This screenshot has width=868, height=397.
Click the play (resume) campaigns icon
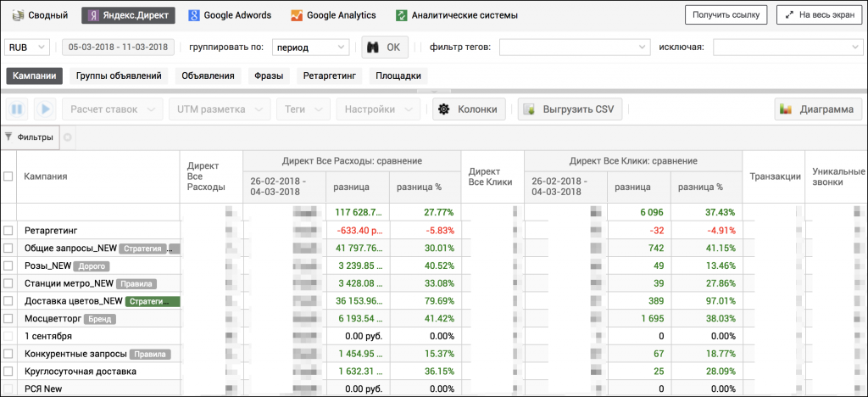click(46, 109)
